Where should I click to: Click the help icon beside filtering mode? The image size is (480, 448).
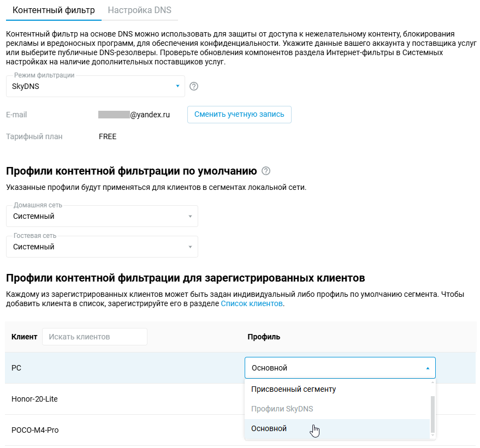[x=193, y=86]
